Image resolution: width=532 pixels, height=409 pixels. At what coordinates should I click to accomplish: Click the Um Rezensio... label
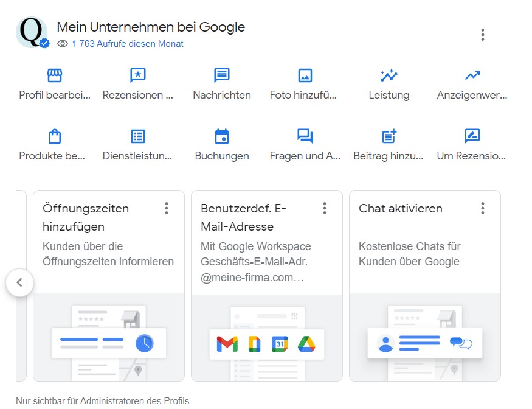(x=471, y=156)
